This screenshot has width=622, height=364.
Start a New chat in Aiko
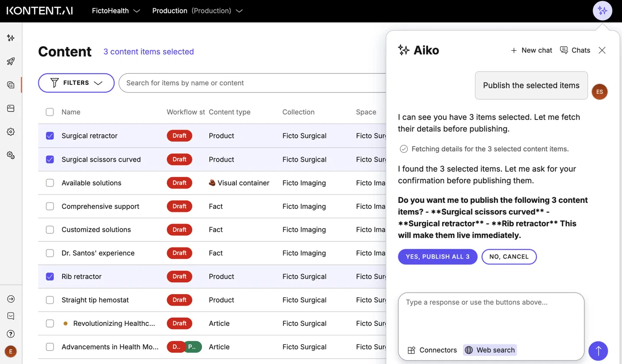[531, 50]
